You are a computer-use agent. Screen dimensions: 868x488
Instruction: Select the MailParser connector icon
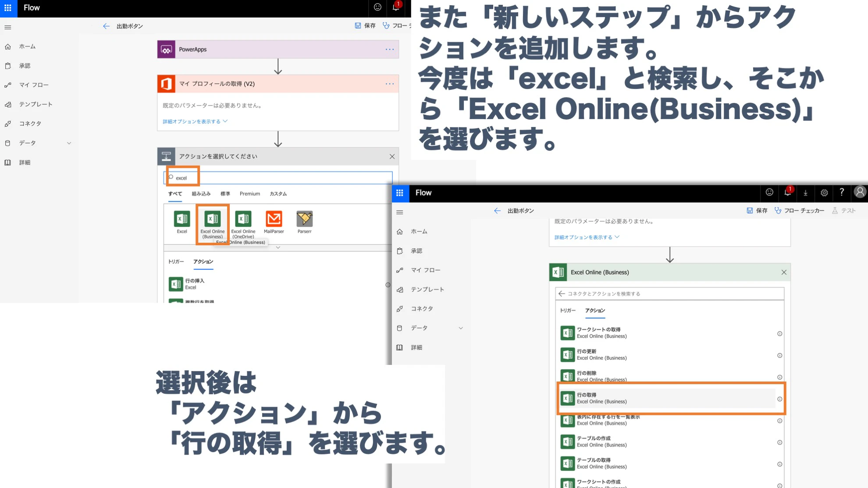(x=274, y=219)
